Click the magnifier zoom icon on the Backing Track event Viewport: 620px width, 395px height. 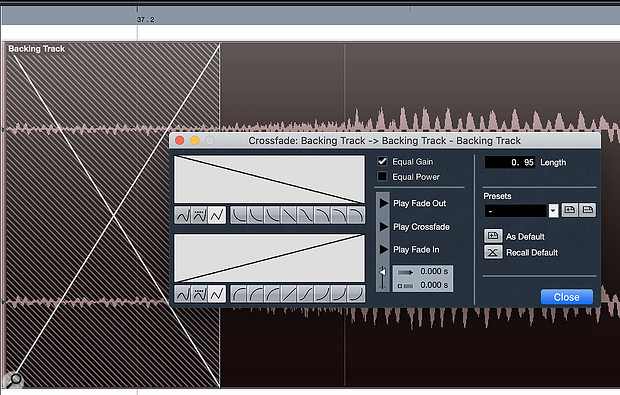14,380
